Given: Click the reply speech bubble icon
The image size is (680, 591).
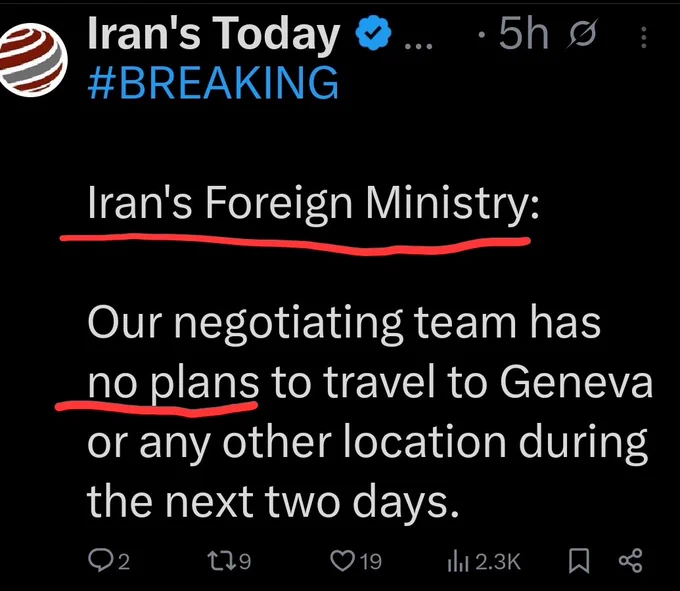Looking at the screenshot, I should tap(100, 561).
